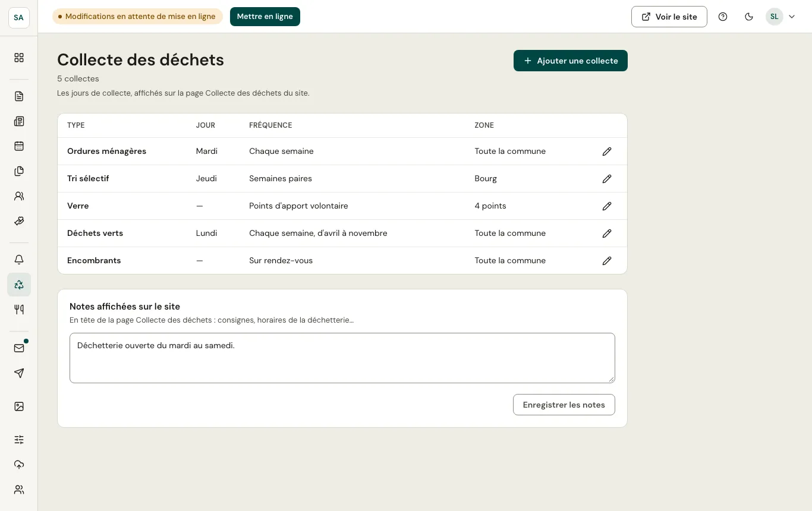Edit the Verre collection row
The width and height of the screenshot is (812, 511).
[x=607, y=206]
